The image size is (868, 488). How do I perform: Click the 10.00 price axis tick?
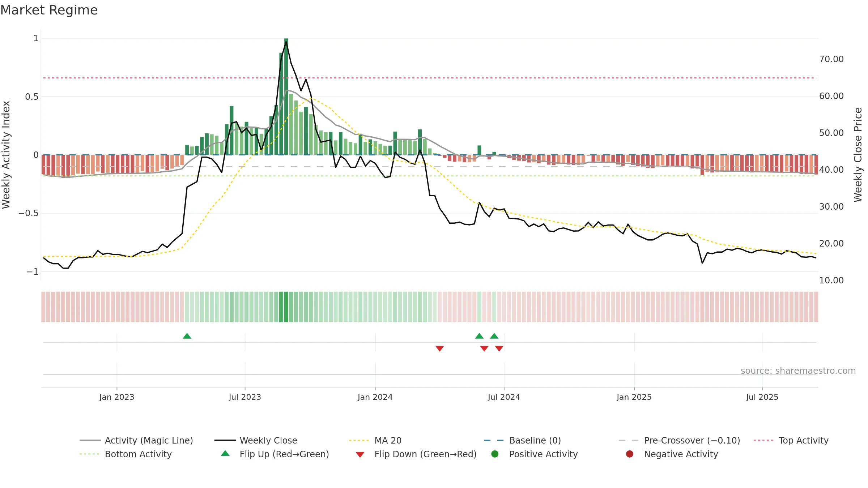point(831,281)
